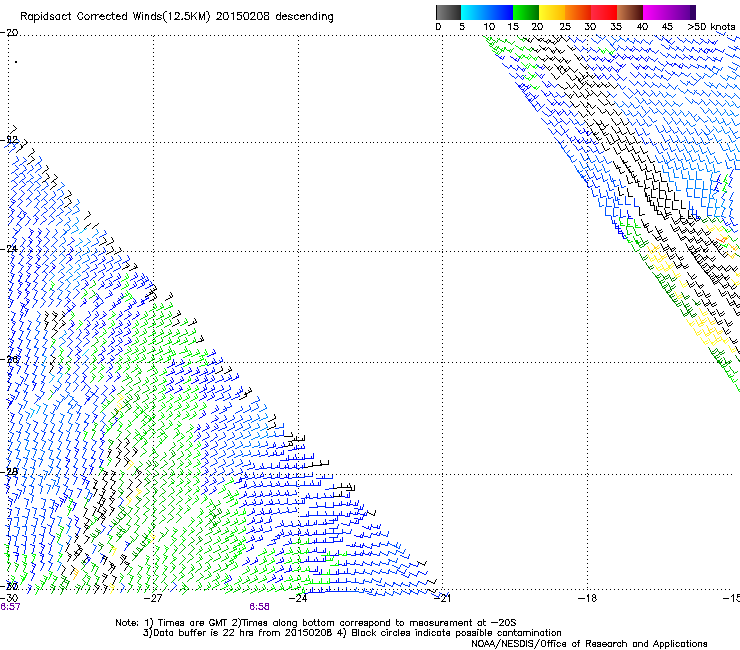The width and height of the screenshot is (740, 650).
Task: Click the '-21' longitude axis label
Action: 442,598
